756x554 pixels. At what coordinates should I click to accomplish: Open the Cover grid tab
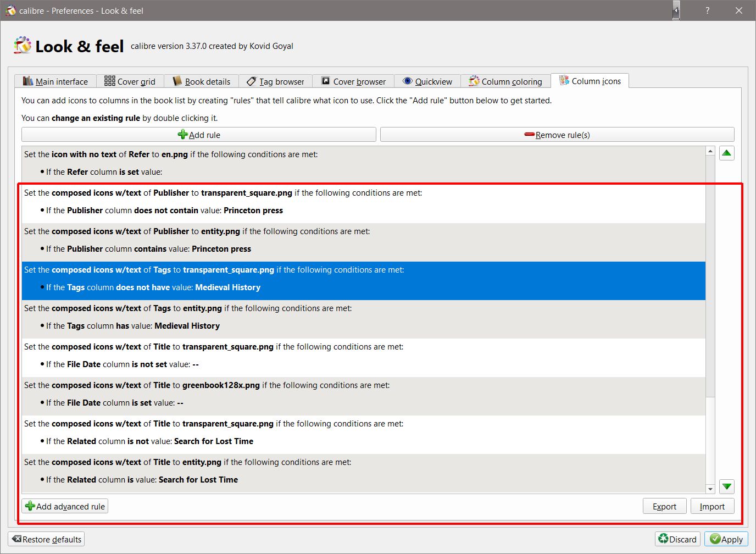[130, 81]
